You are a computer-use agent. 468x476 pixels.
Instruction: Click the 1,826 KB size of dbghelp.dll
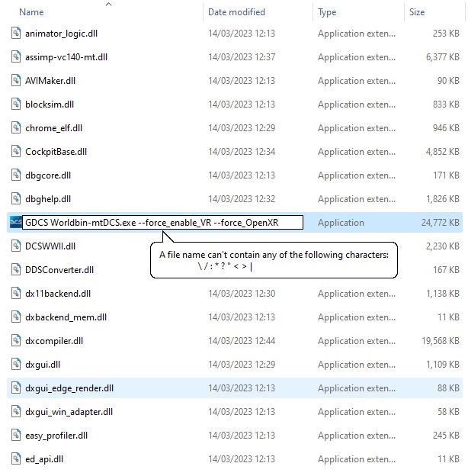(x=443, y=199)
